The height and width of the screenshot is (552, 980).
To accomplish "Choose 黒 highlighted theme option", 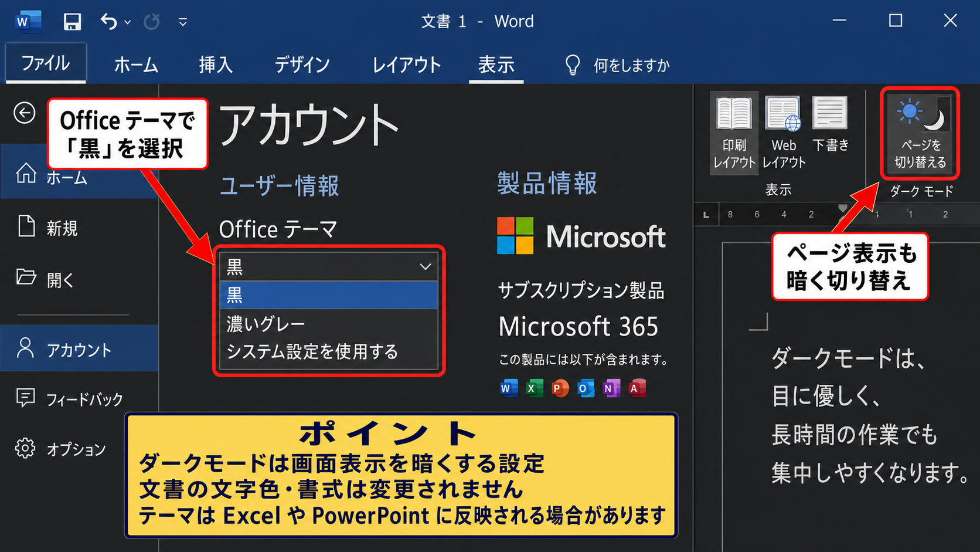I will coord(329,295).
